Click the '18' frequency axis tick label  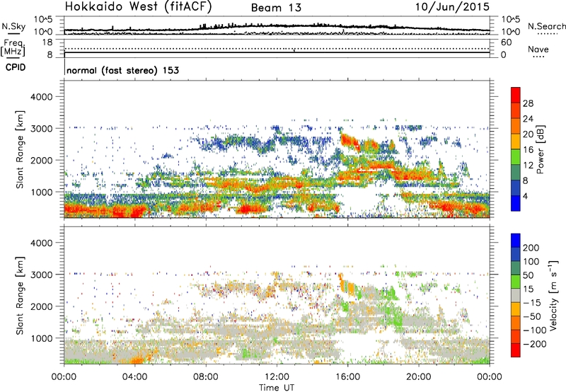(47, 42)
